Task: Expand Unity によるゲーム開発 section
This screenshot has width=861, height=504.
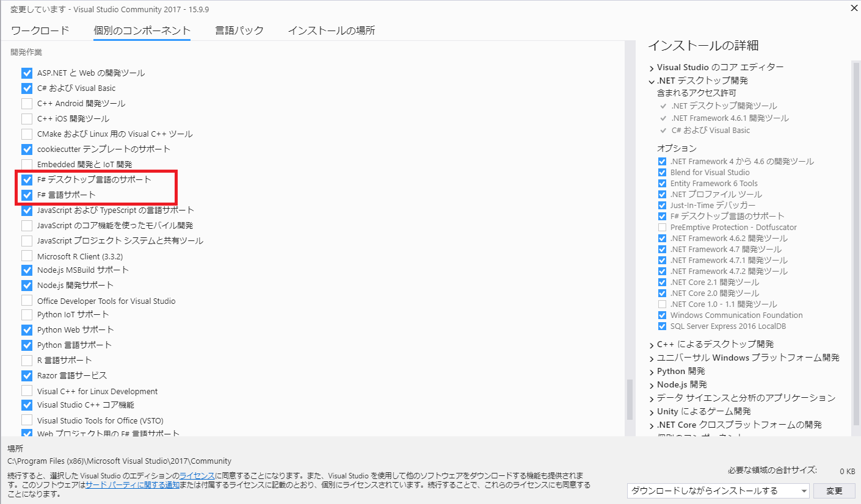Action: point(651,411)
